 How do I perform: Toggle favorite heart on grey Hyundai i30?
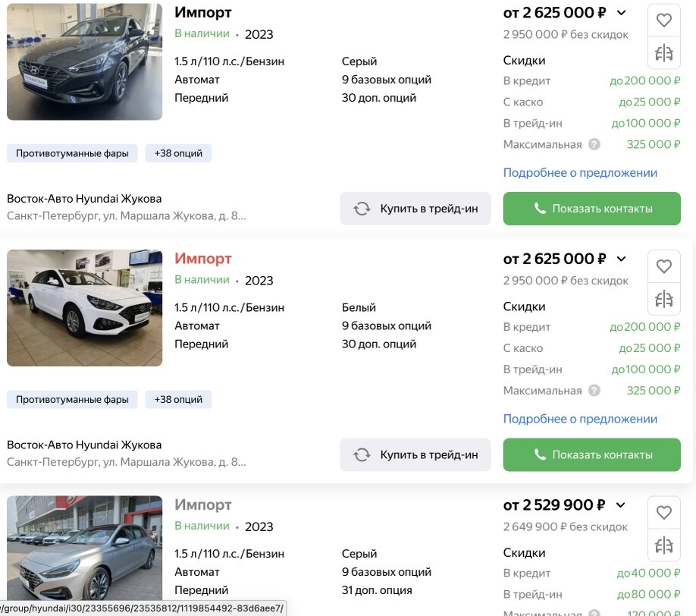coord(664,20)
